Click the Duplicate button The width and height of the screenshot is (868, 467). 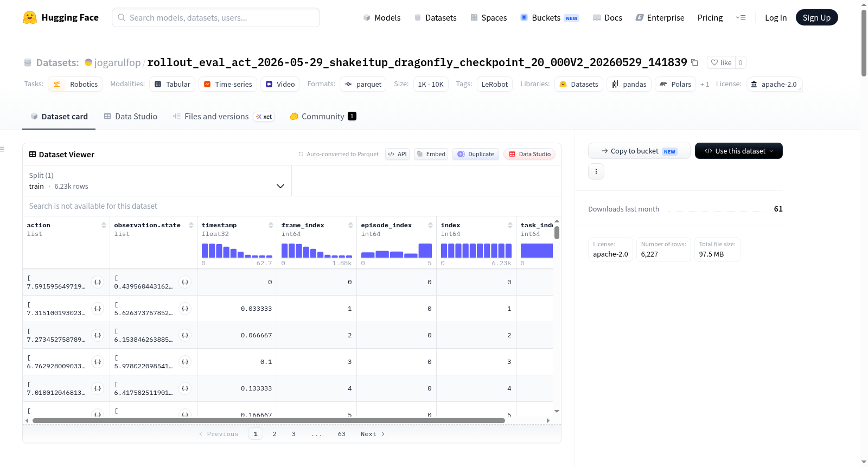coord(476,154)
